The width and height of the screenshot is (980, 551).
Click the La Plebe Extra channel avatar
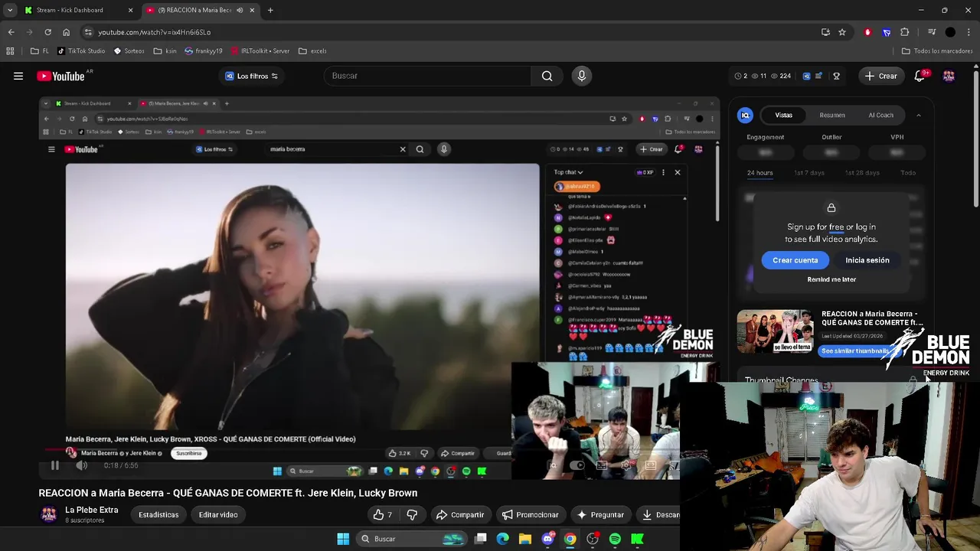(49, 514)
